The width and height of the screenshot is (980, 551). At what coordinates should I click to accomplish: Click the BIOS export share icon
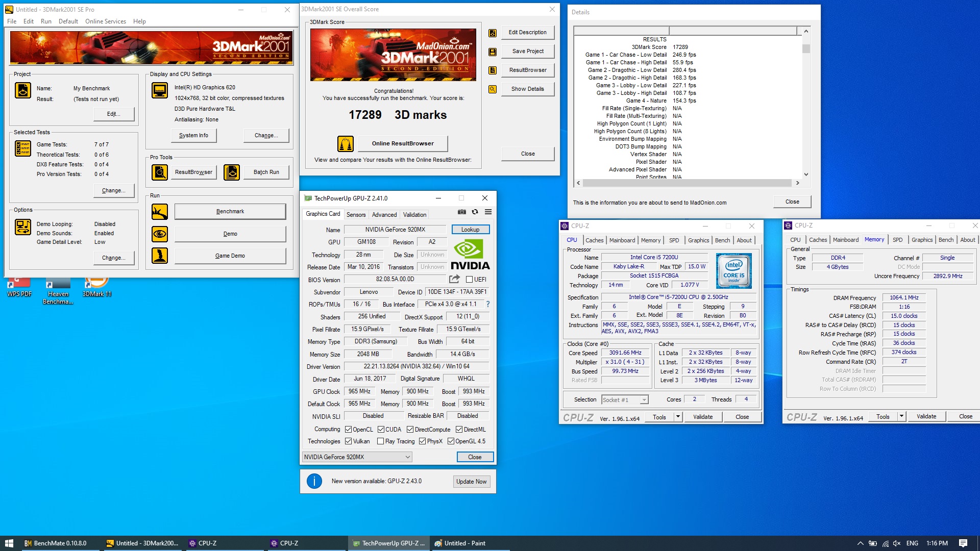[454, 279]
